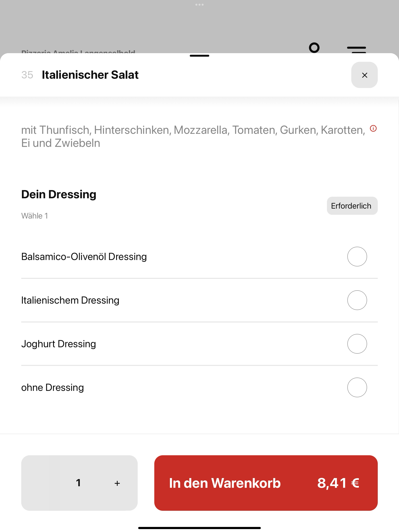
Task: Tap the user profile icon
Action: (314, 48)
